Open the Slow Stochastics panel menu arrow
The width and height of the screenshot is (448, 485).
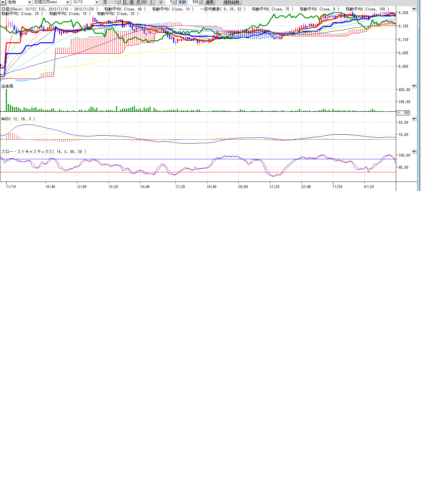(414, 152)
